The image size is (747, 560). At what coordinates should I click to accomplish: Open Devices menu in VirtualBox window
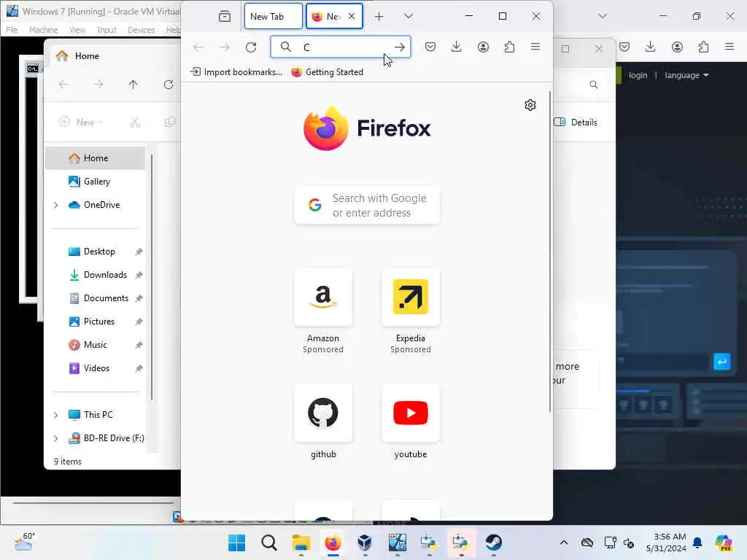click(x=141, y=30)
